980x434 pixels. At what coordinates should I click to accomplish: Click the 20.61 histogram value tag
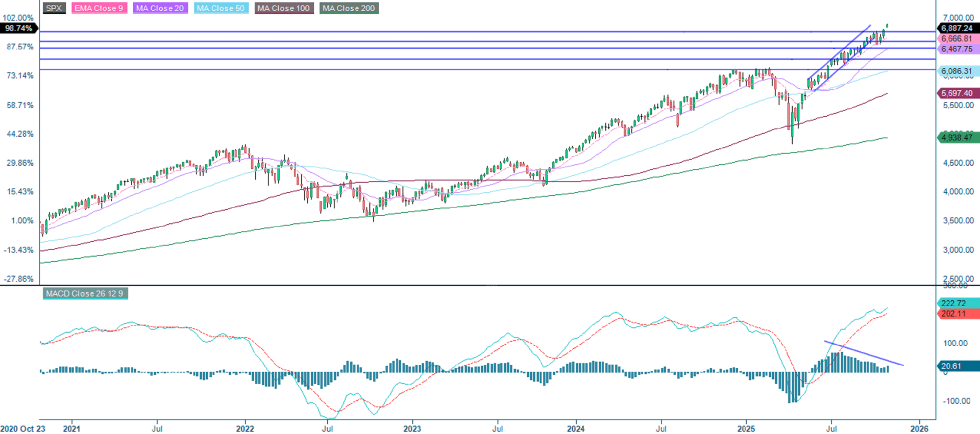[x=958, y=366]
